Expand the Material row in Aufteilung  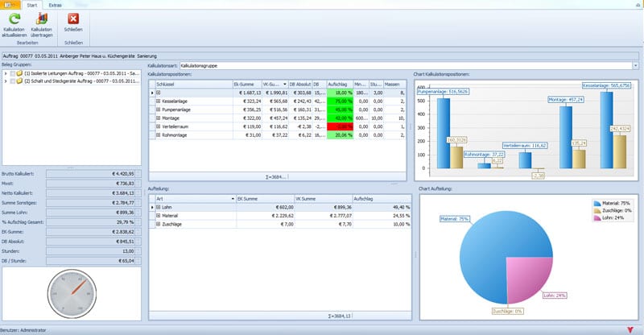159,217
